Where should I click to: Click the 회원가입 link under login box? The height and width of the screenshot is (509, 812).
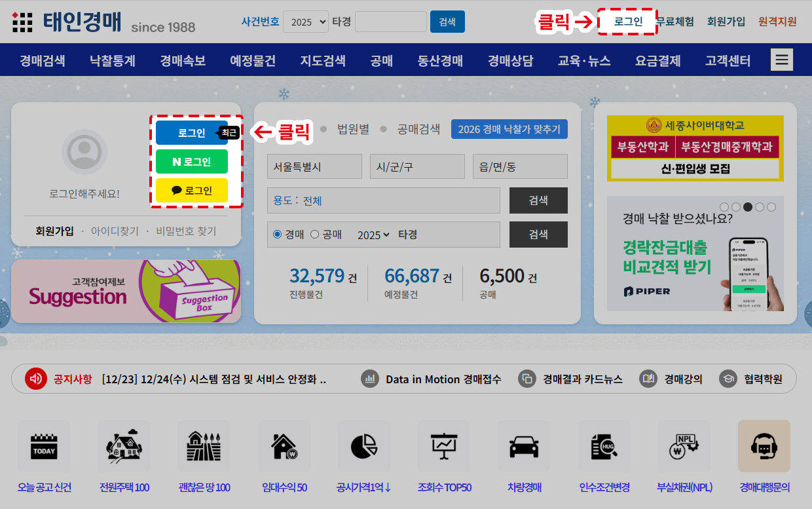(x=54, y=231)
